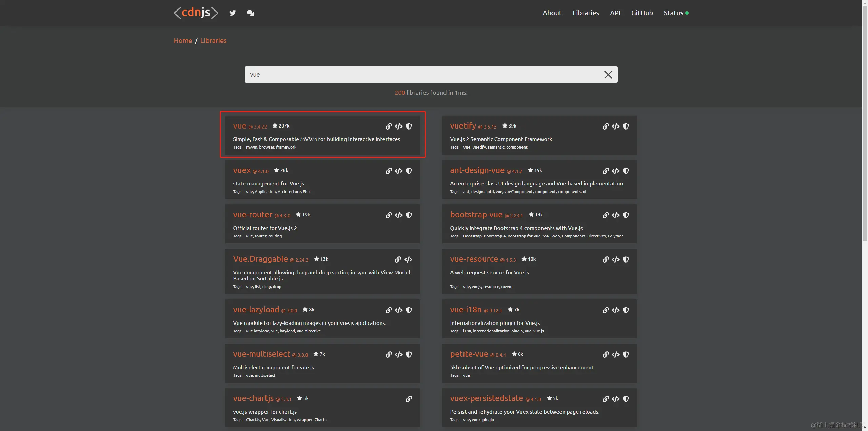Copy link icon for petite-vue

[606, 355]
